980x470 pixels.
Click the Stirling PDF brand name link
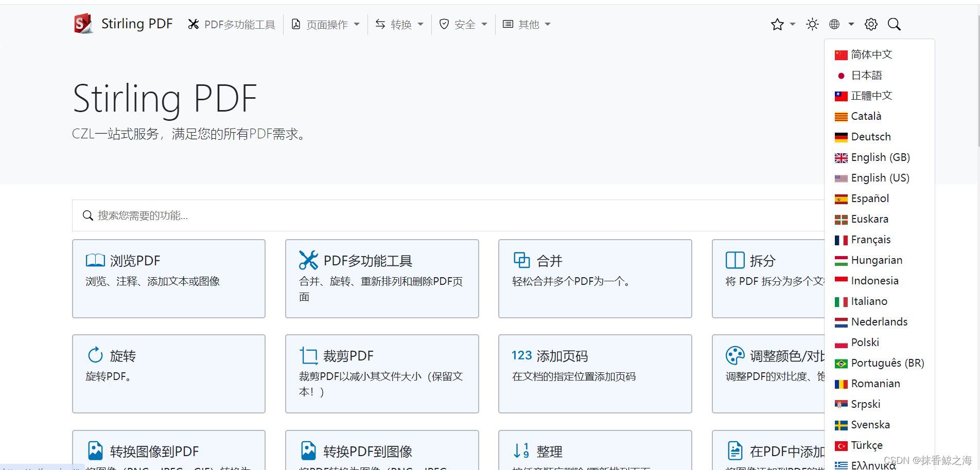pos(137,24)
